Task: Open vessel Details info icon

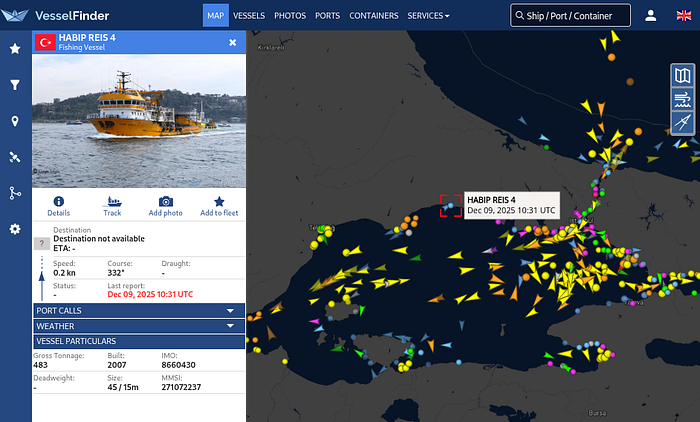Action: coord(58,206)
